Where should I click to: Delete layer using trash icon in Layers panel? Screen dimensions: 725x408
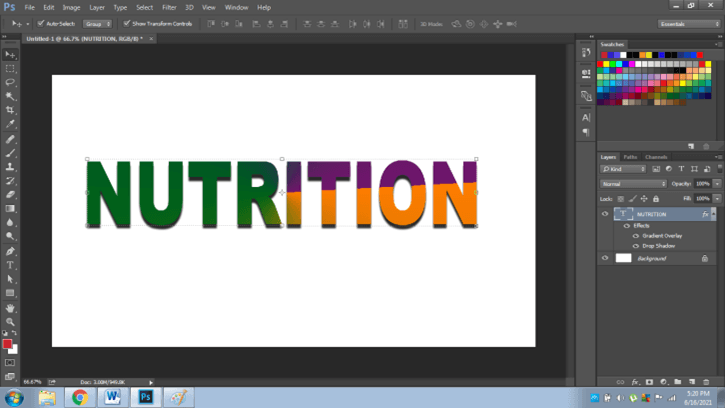pyautogui.click(x=706, y=382)
